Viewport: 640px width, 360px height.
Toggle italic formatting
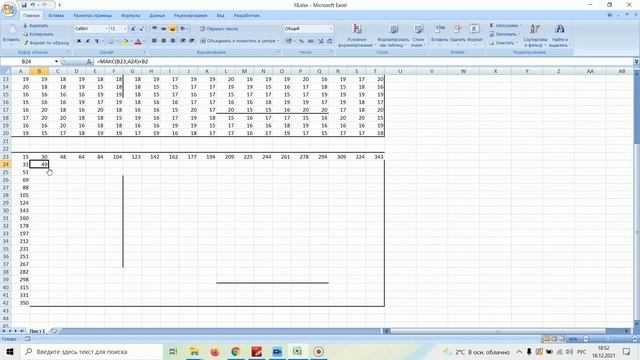(x=88, y=41)
